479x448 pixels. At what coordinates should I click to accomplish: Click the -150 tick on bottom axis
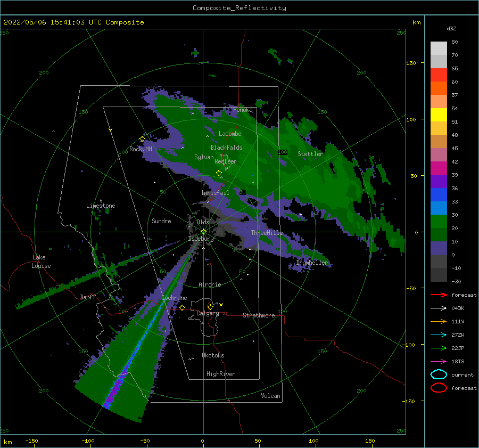coord(31,441)
